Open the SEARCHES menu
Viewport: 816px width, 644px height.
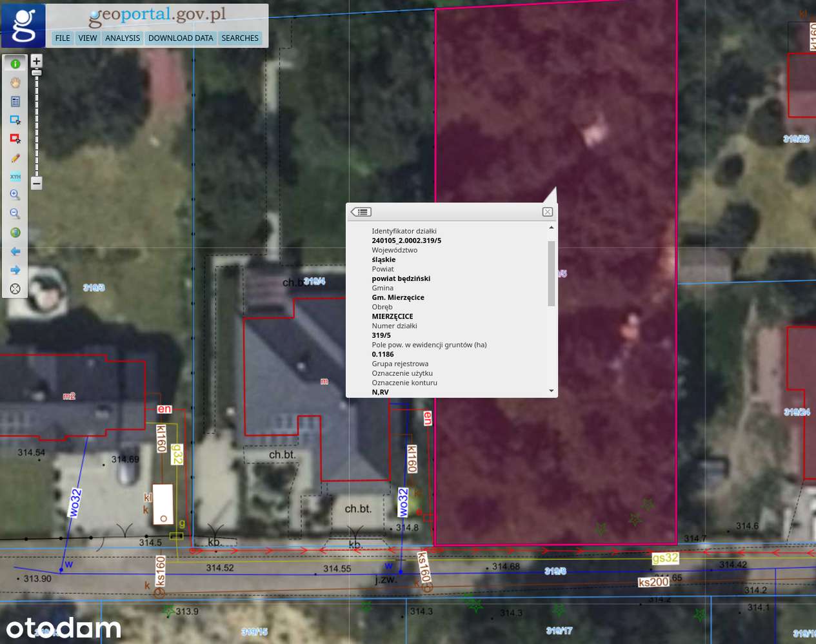point(240,38)
